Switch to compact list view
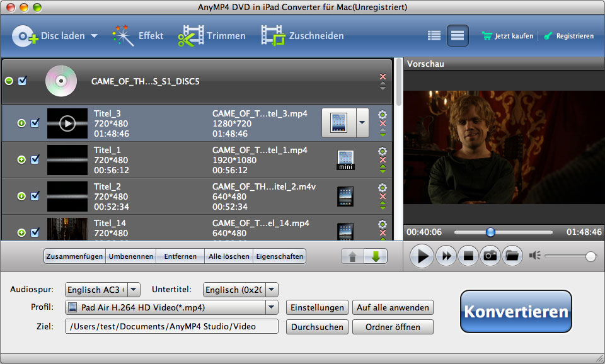605x364 pixels. click(434, 36)
